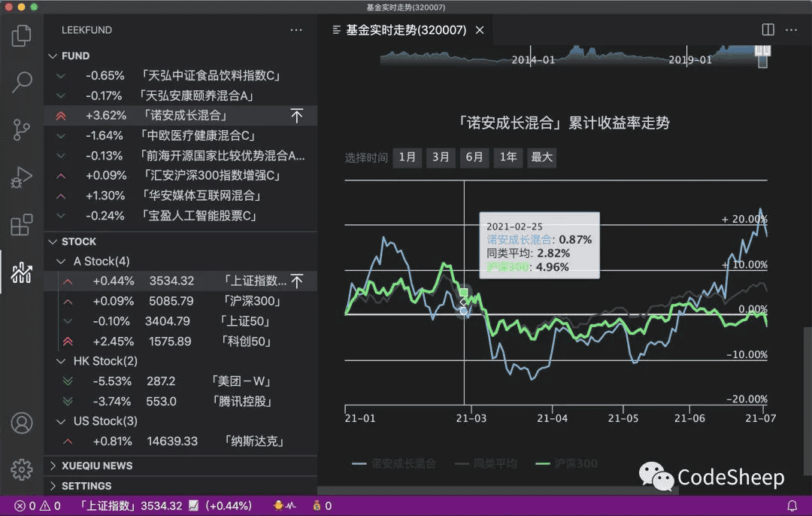Open fund 前海开源国家比较优势混合A
Screen dimensions: 812x516
(180, 156)
